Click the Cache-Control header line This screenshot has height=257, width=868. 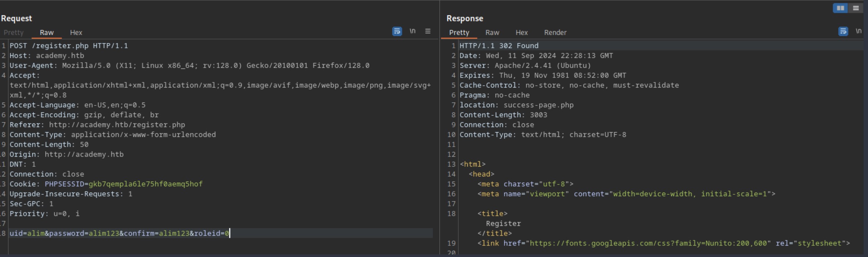click(569, 85)
